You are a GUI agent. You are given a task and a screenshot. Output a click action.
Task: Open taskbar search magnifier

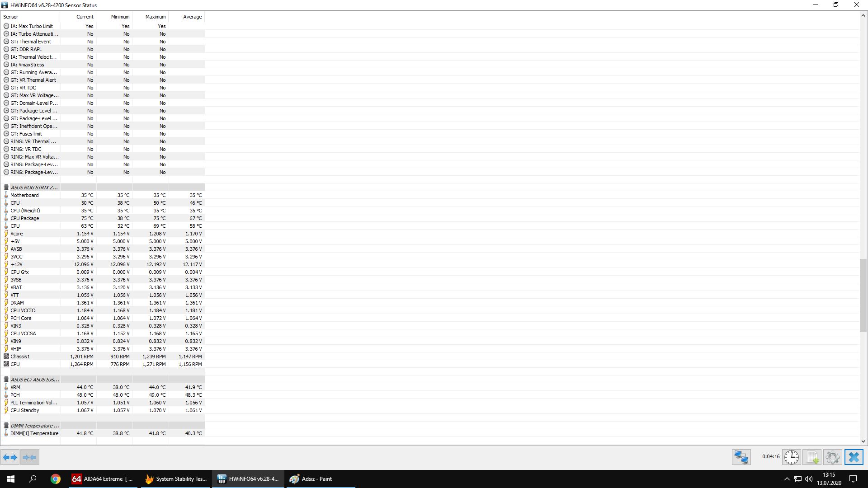click(x=33, y=479)
